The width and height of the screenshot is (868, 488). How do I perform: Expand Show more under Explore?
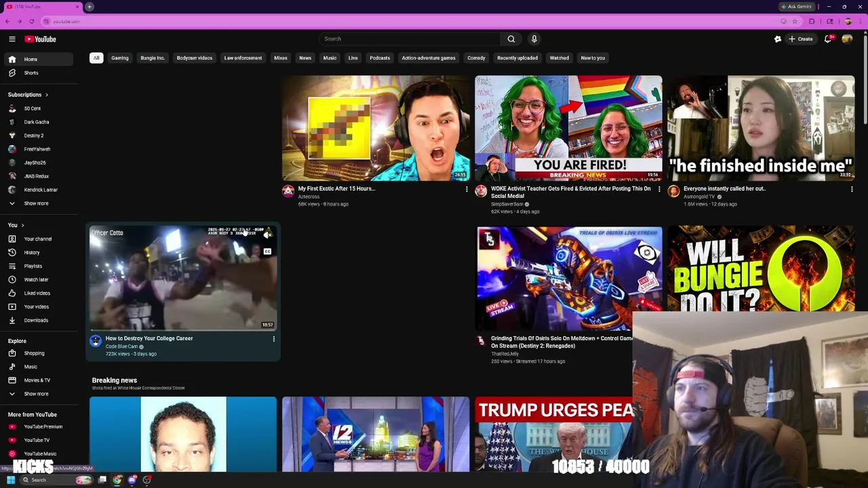click(39, 394)
